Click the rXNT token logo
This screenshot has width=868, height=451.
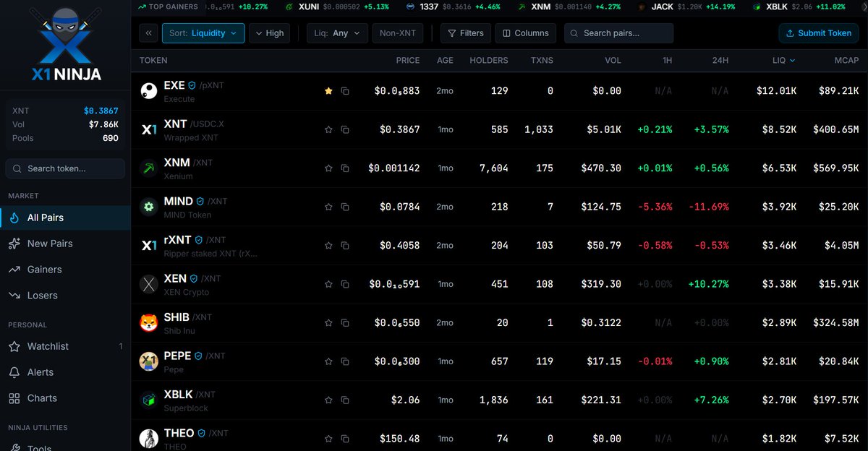pyautogui.click(x=148, y=245)
